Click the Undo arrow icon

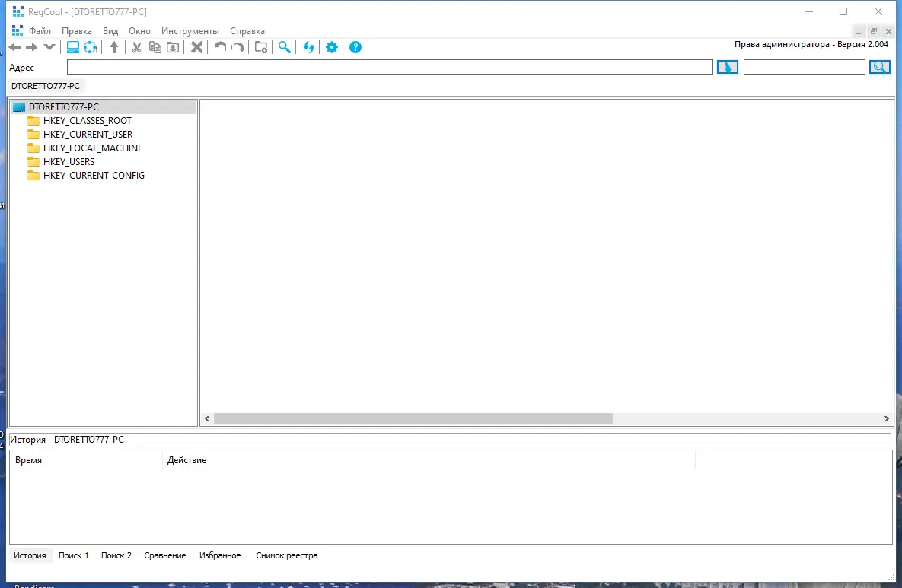click(x=220, y=47)
